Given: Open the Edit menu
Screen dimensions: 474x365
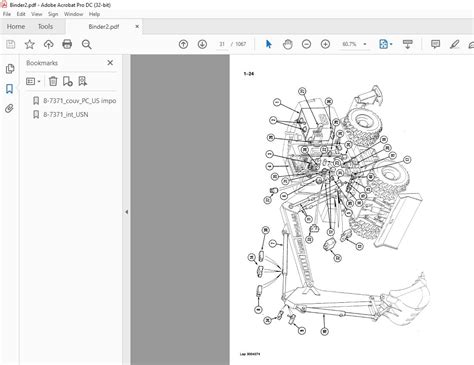Looking at the screenshot, I should [21, 14].
